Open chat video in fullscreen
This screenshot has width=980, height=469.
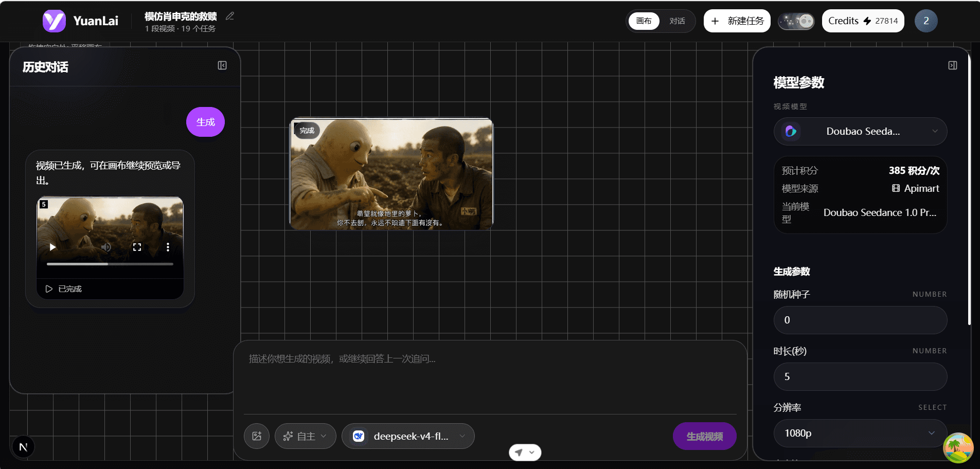137,247
